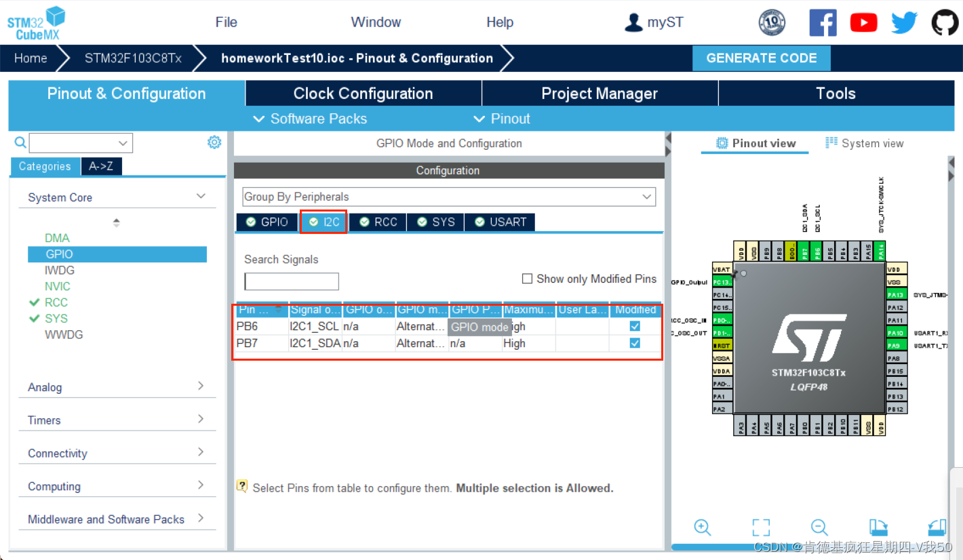Select the NRST pin on the chip
963x560 pixels.
click(722, 345)
